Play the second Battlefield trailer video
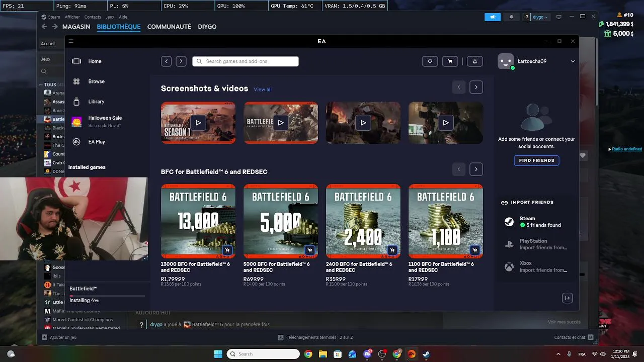The width and height of the screenshot is (644, 362). [281, 123]
